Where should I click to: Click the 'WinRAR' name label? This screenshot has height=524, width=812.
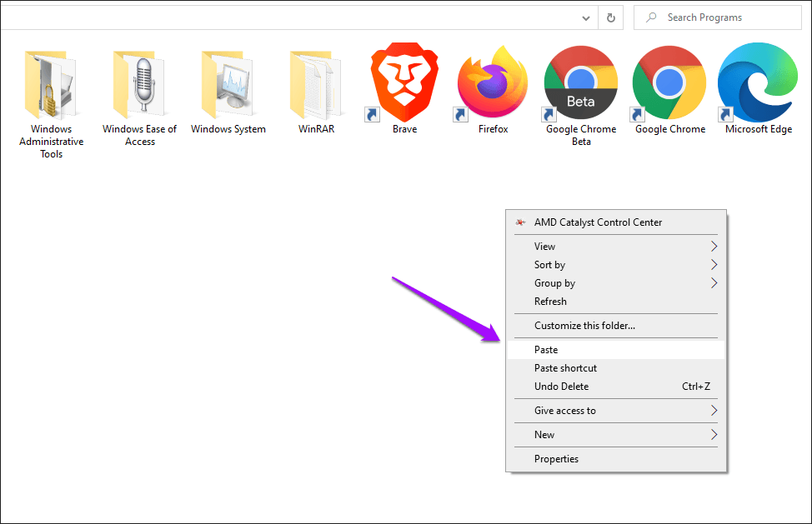click(x=316, y=129)
